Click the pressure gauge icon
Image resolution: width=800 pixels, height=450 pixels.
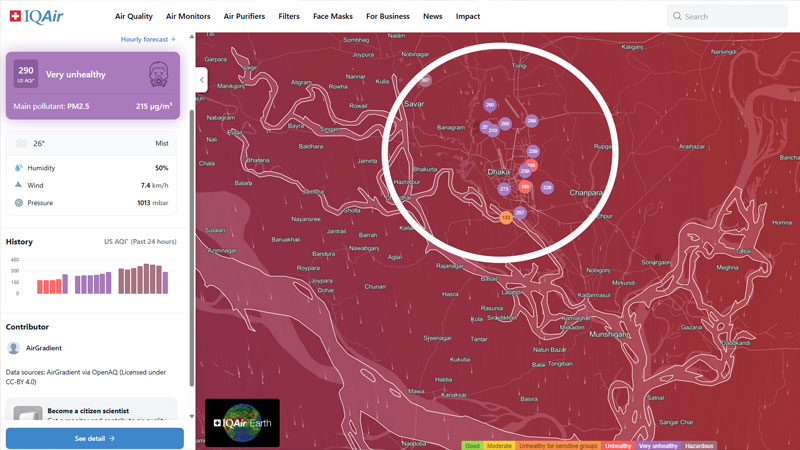coord(18,203)
